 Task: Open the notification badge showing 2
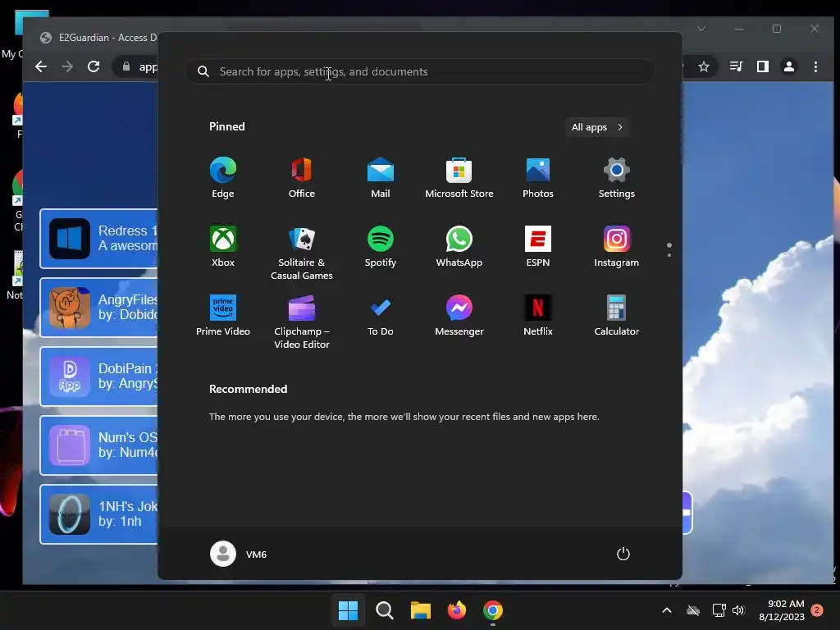click(x=817, y=609)
